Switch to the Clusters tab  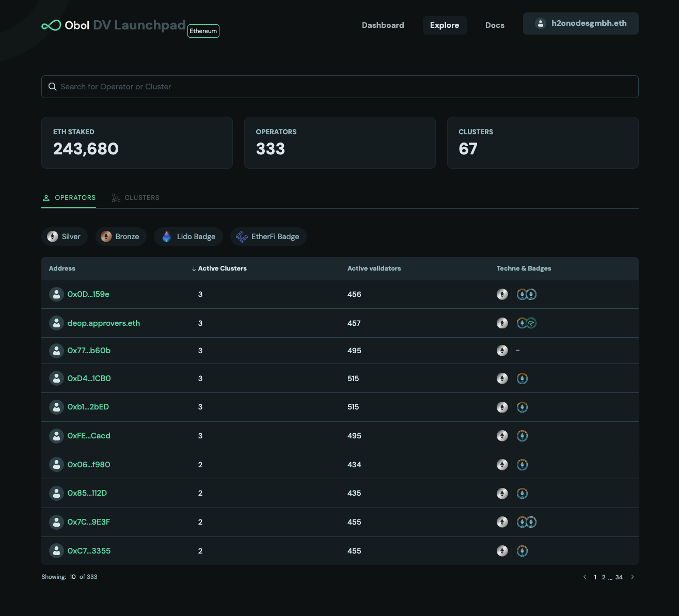tap(136, 198)
